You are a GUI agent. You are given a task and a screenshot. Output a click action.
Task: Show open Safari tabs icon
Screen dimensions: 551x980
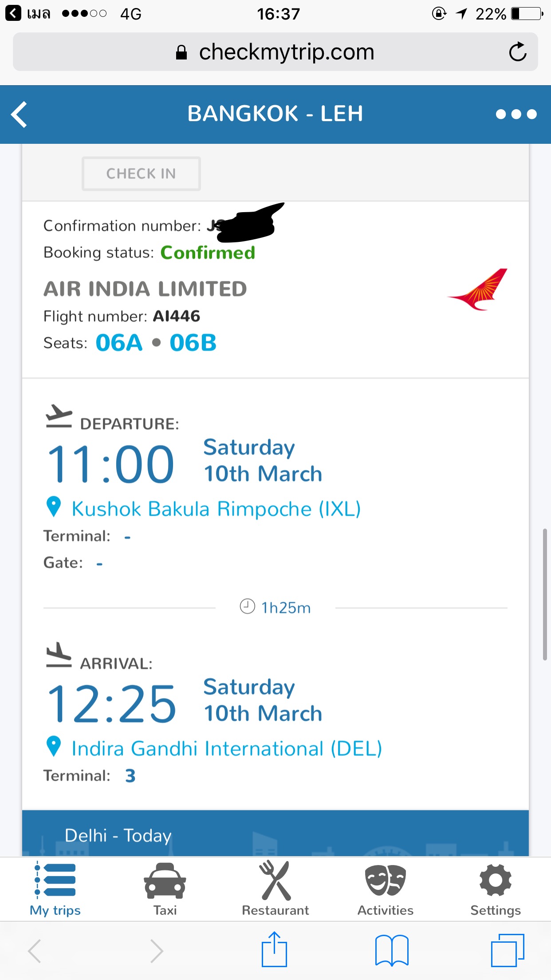coord(508,950)
